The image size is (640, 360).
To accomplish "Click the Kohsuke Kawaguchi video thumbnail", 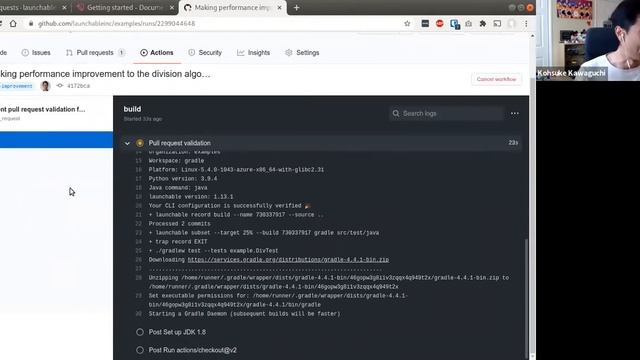I will point(588,40).
